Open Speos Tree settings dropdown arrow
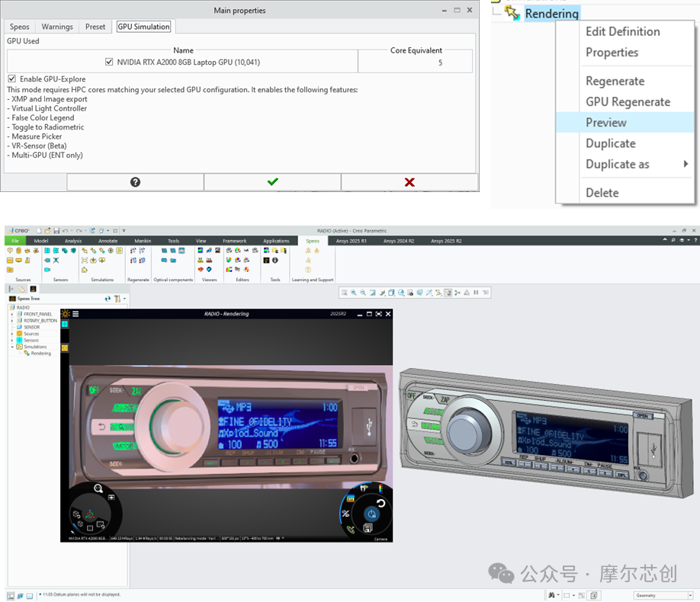 pos(124,299)
